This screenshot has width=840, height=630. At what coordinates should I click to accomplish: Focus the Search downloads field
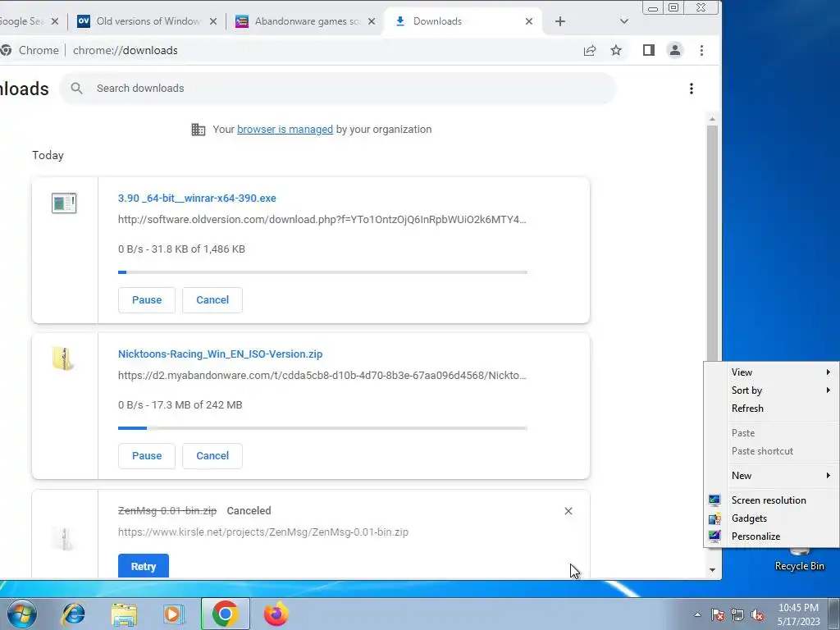coord(338,89)
